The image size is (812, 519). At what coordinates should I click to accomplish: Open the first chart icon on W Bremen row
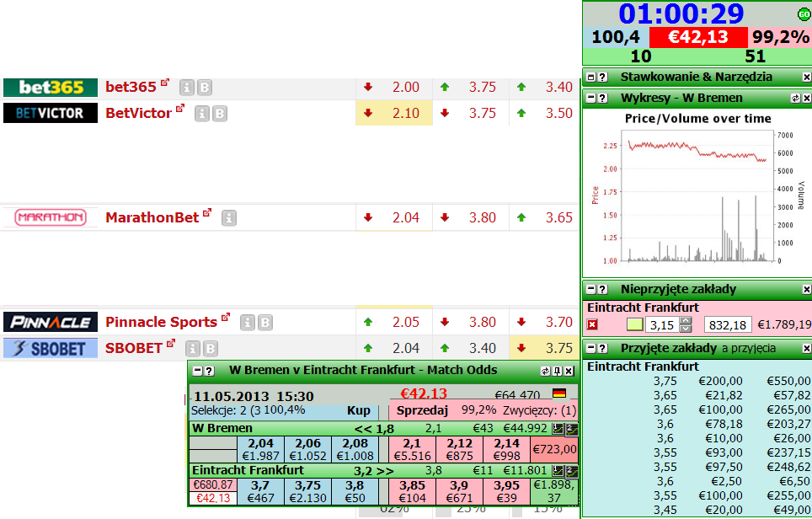558,428
